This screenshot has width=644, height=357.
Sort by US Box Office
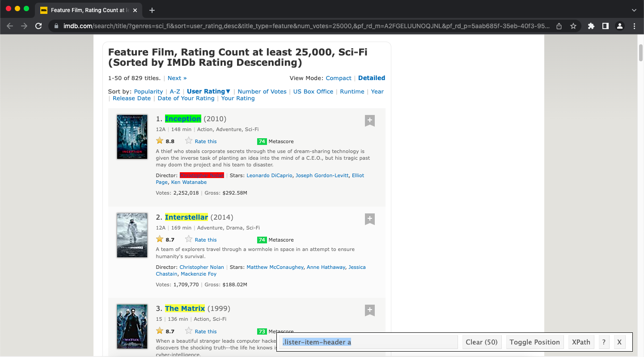(313, 91)
